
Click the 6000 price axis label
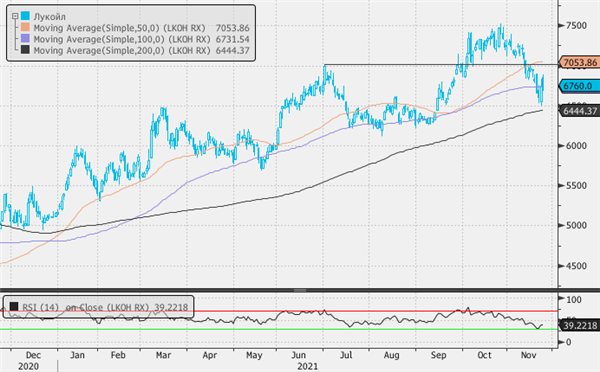(x=577, y=146)
